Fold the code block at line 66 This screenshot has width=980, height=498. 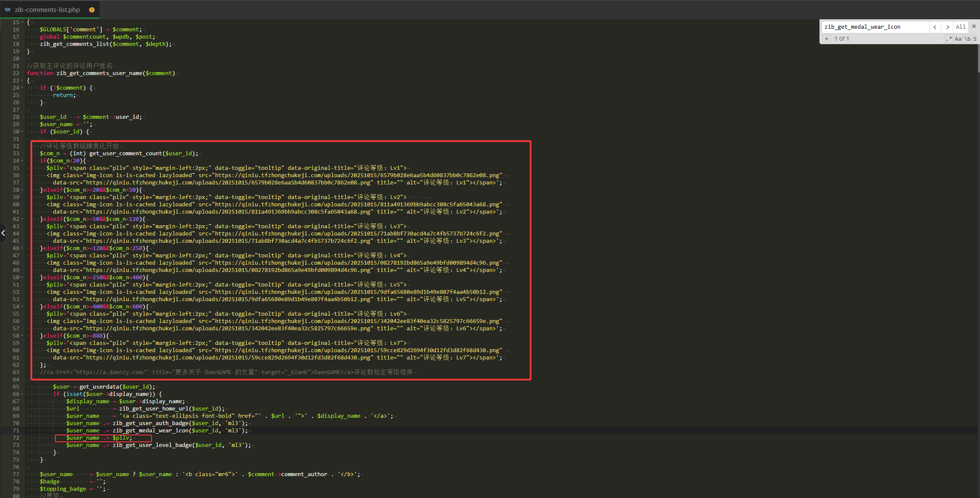pos(22,394)
